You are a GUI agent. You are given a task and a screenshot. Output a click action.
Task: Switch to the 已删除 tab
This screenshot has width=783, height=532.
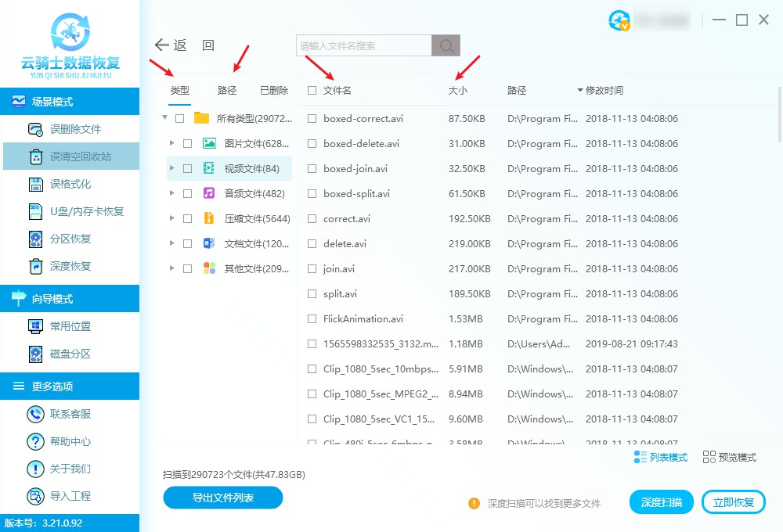click(x=274, y=90)
